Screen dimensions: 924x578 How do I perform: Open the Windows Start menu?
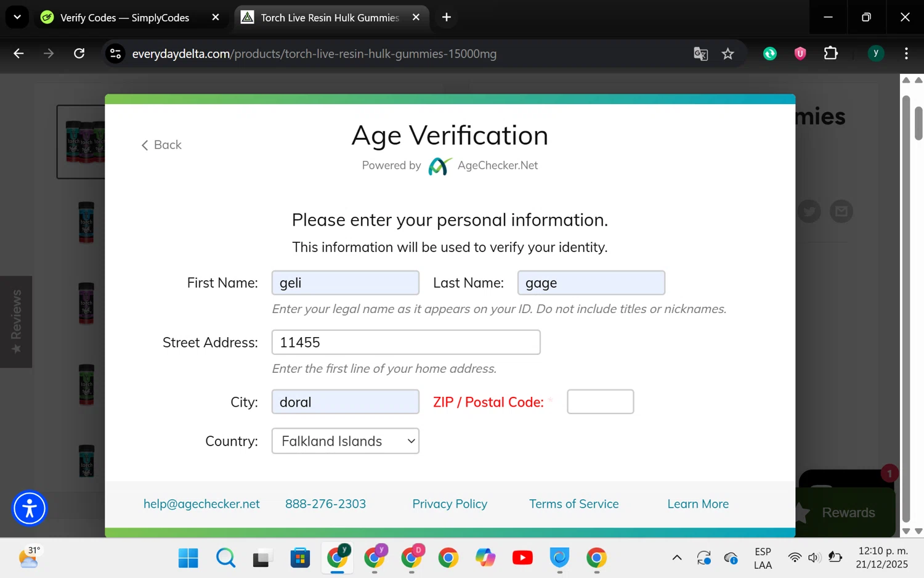pos(188,558)
